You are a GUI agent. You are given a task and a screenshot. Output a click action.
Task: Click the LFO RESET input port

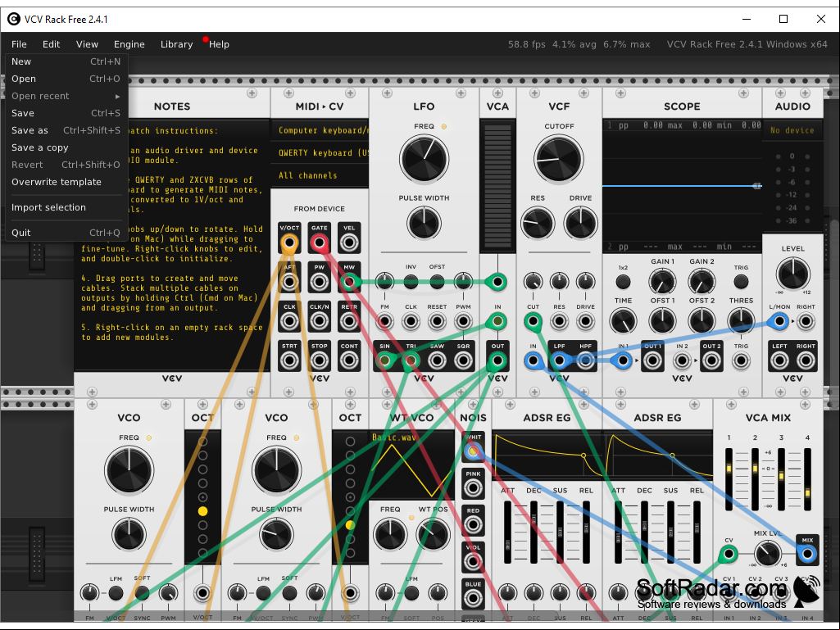[x=437, y=321]
